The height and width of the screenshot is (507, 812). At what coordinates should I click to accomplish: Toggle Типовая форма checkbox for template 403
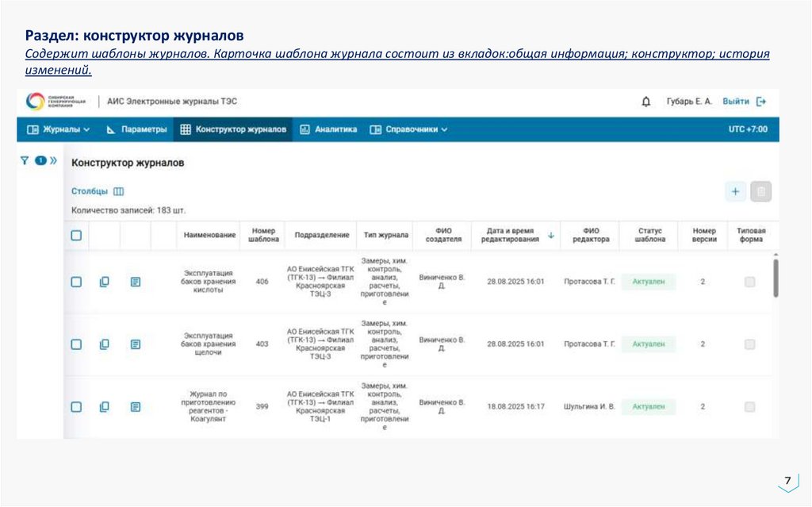[x=749, y=344]
